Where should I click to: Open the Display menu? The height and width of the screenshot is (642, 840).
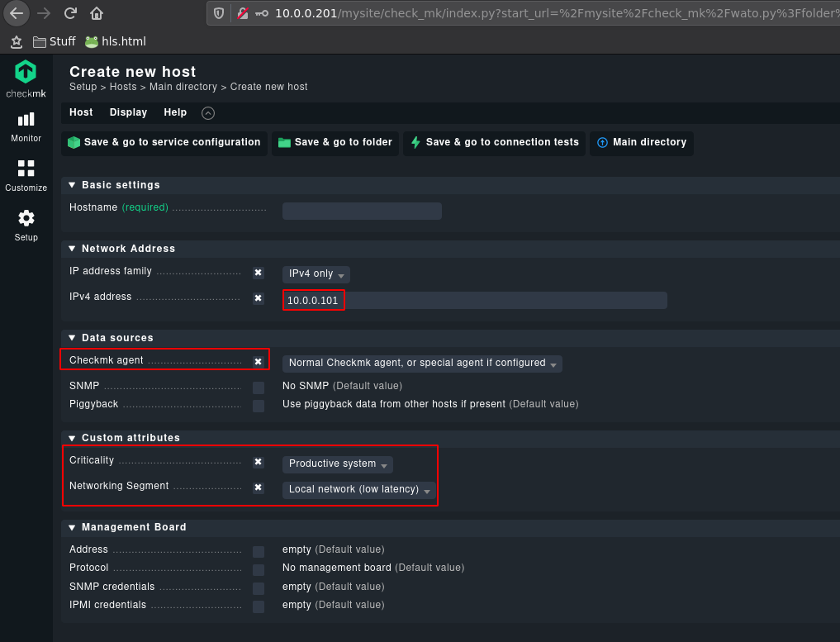pyautogui.click(x=129, y=112)
